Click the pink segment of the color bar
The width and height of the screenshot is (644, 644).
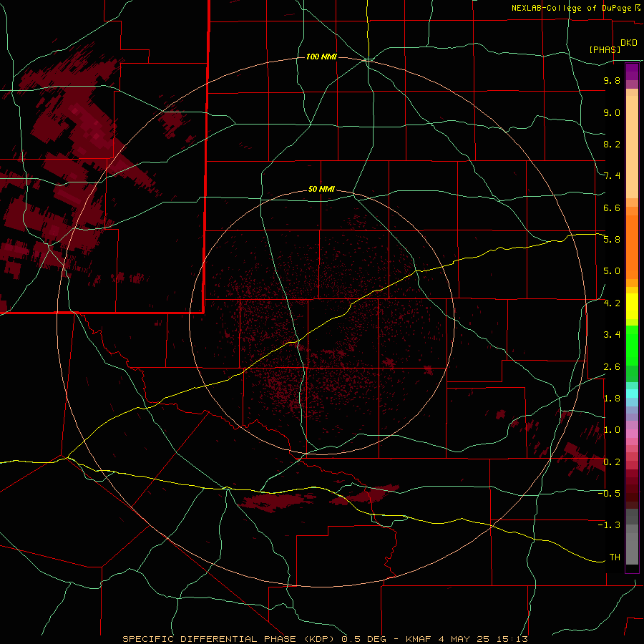point(632,434)
